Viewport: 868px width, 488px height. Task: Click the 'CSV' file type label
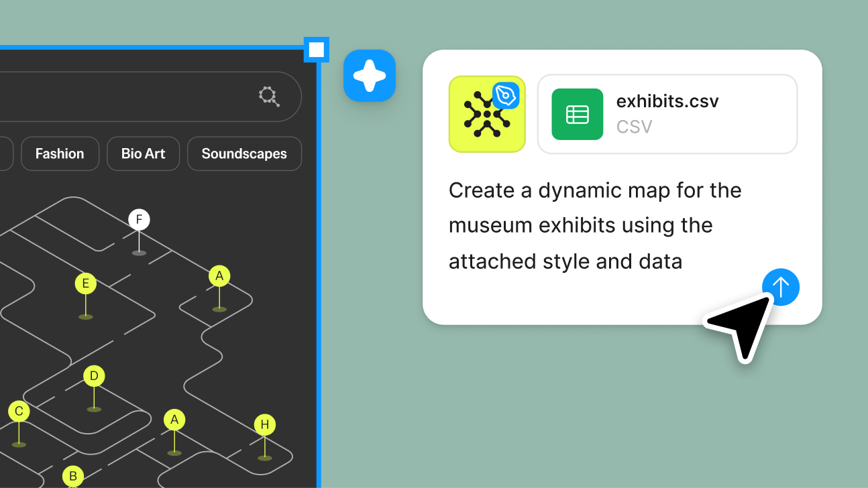[x=634, y=127]
